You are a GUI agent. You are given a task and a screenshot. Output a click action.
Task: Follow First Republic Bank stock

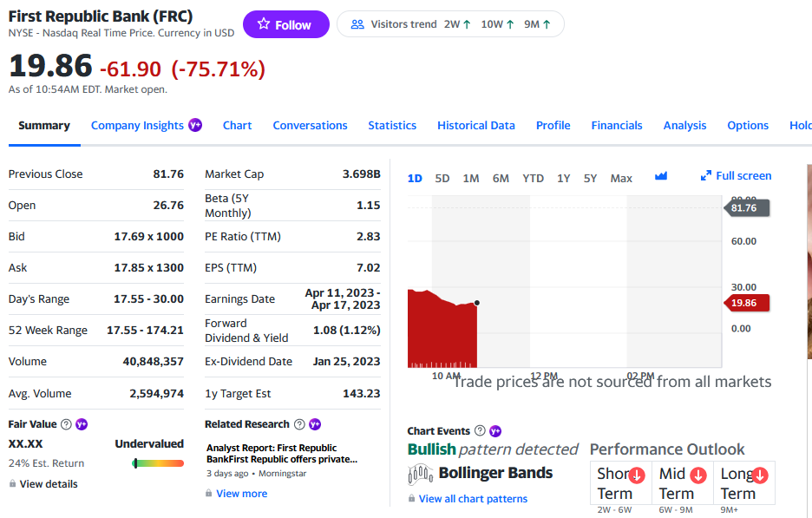pos(286,24)
